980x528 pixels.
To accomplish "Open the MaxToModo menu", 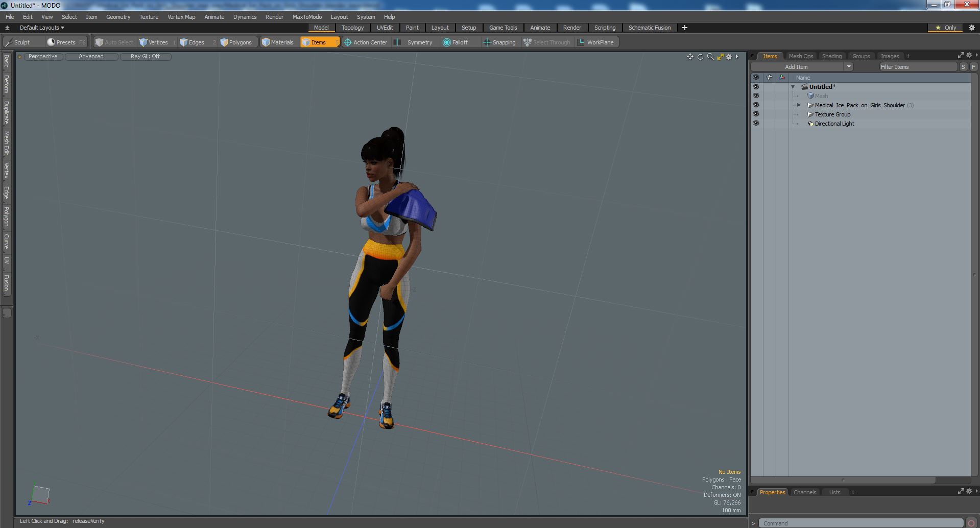I will (x=307, y=17).
